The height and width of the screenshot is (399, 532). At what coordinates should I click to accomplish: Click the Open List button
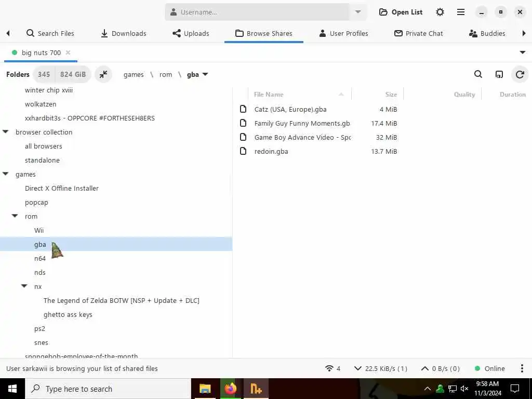pyautogui.click(x=401, y=12)
